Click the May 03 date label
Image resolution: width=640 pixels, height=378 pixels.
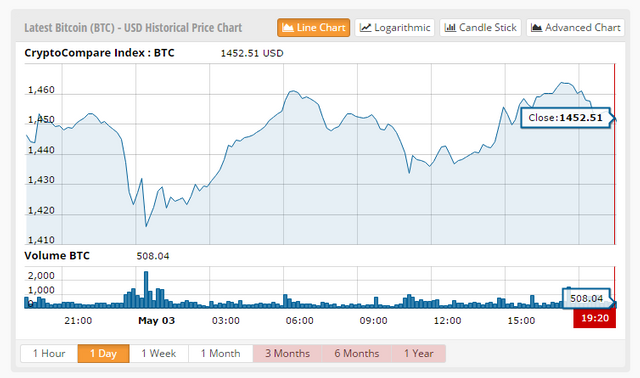(x=156, y=321)
